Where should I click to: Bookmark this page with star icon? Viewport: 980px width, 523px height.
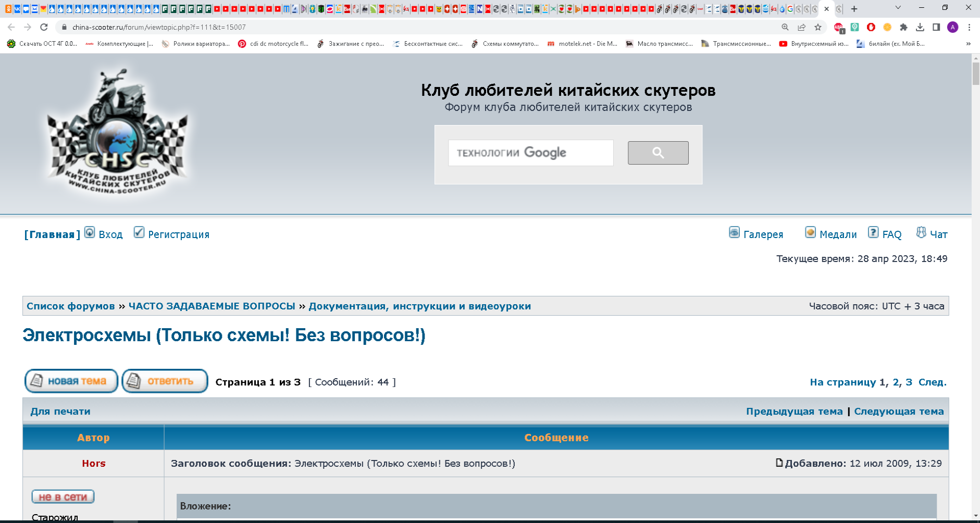point(818,27)
